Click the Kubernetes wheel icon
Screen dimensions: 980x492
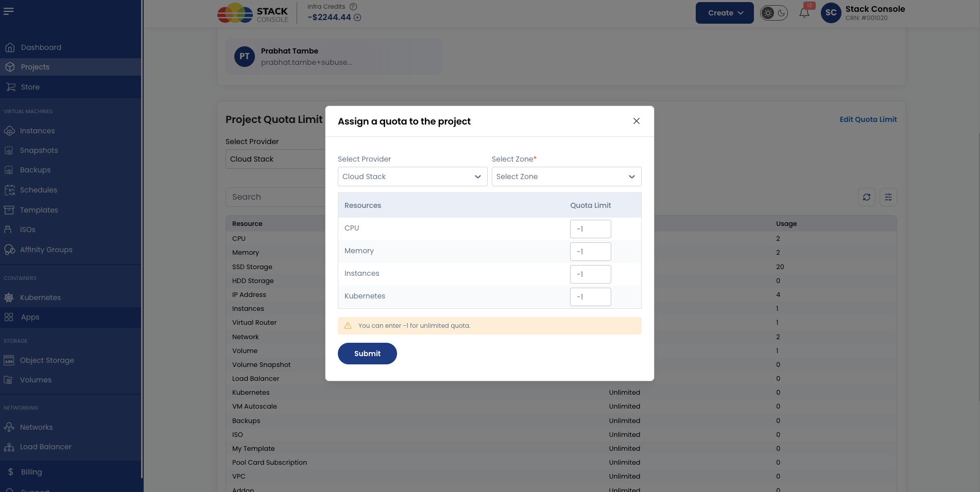(9, 297)
